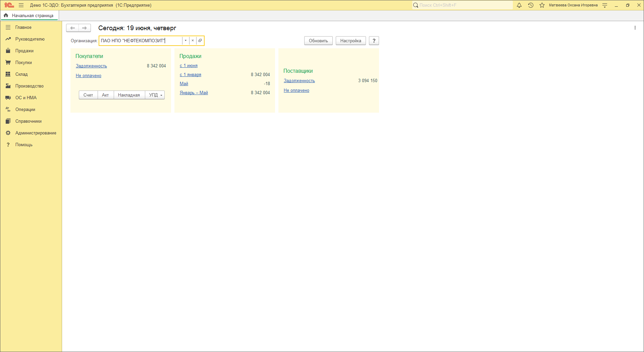Open favorites star icon
The image size is (644, 352).
[542, 5]
